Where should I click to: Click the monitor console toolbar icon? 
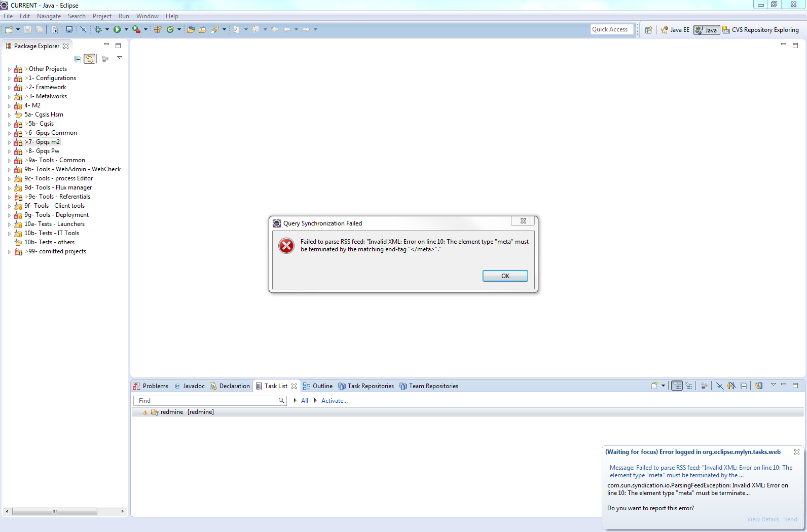point(69,29)
